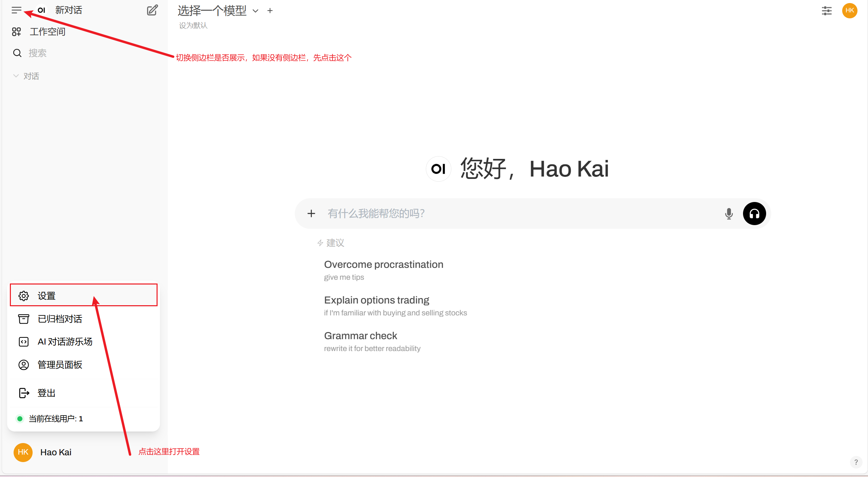Start call mode with the headphone button
The image size is (868, 477).
[x=754, y=214]
